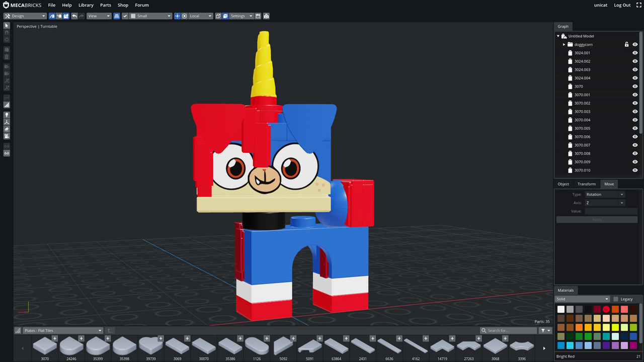The width and height of the screenshot is (644, 362).
Task: Click the parts search field
Action: click(508, 330)
